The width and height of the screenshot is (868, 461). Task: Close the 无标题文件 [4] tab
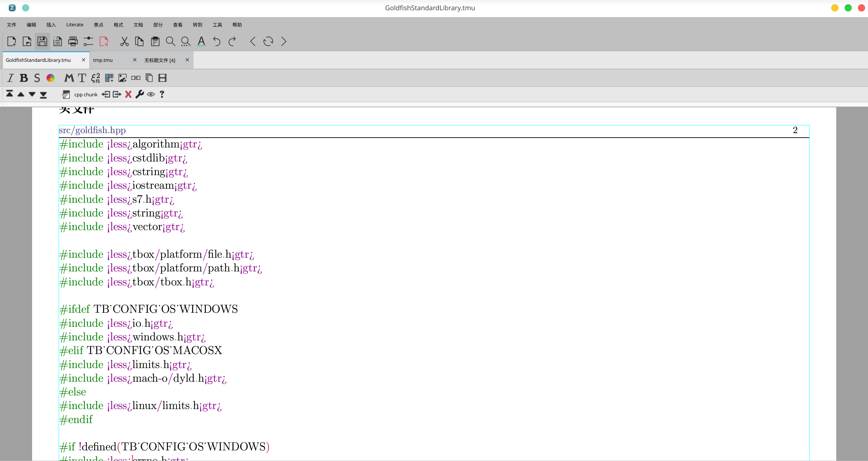click(x=187, y=60)
